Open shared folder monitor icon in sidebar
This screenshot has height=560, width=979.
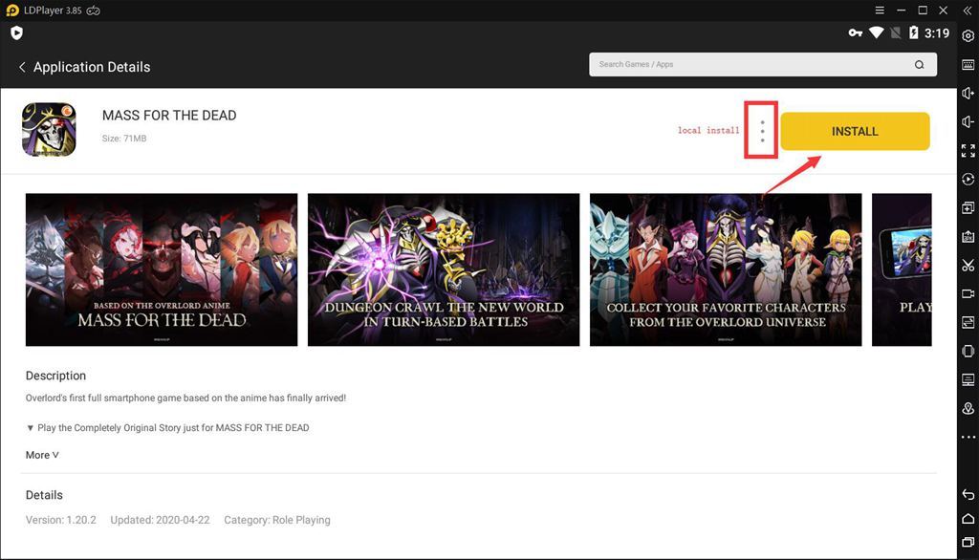pos(968,379)
